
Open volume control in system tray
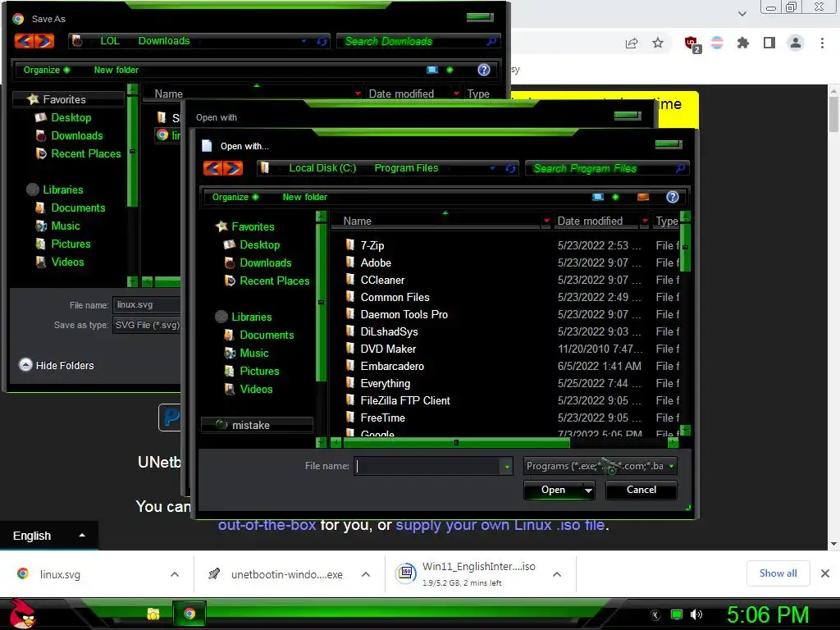[x=696, y=614]
